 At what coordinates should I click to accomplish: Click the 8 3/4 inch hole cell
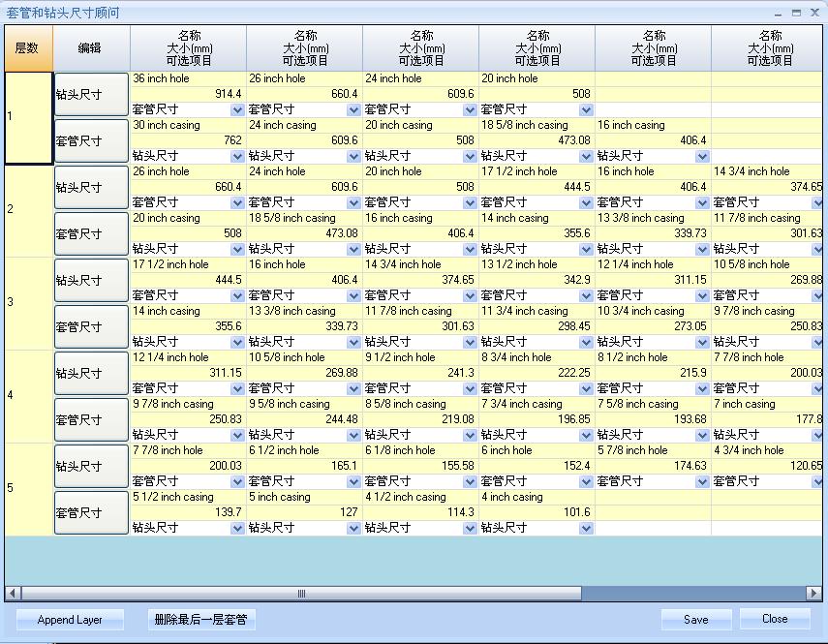click(x=537, y=357)
